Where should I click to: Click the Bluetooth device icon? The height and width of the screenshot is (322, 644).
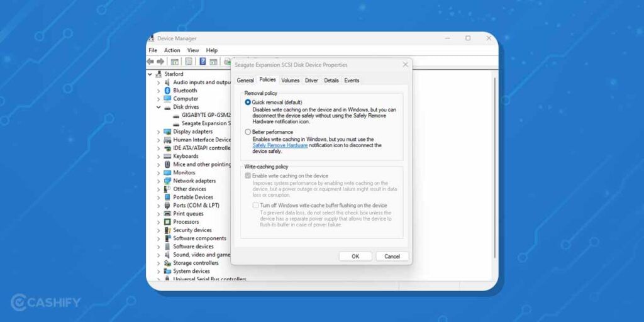click(167, 91)
